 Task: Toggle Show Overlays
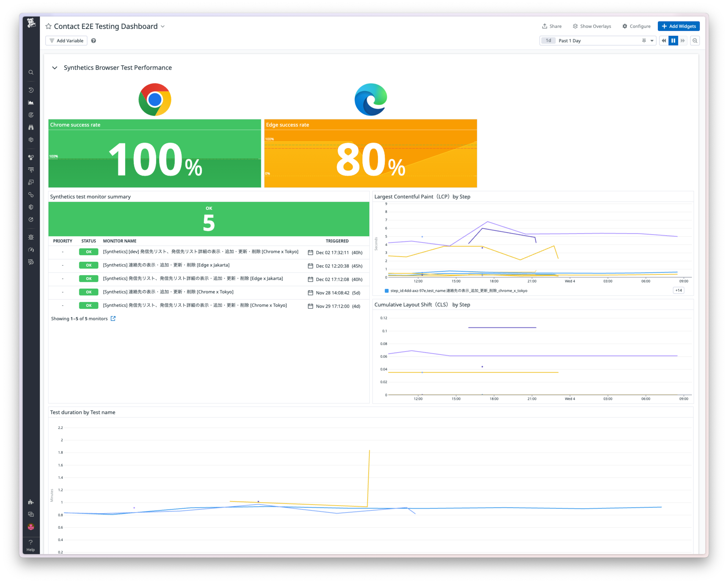[x=592, y=26]
